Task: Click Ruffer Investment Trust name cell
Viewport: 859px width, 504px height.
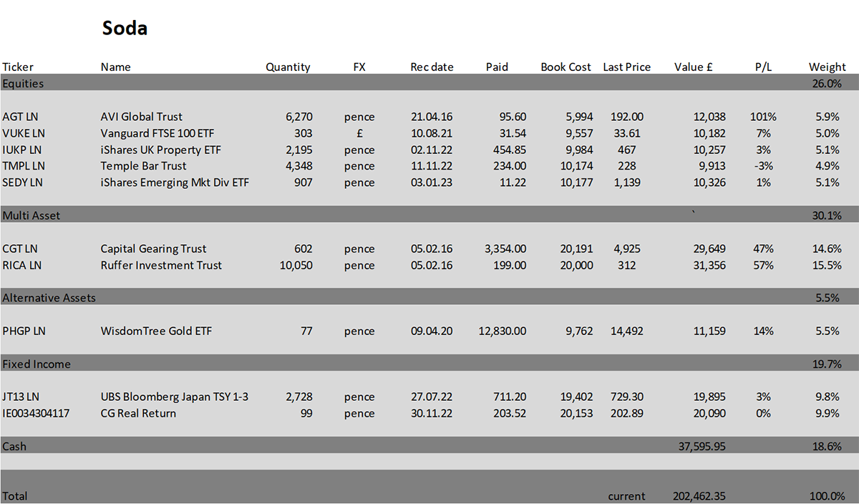Action: click(x=161, y=266)
